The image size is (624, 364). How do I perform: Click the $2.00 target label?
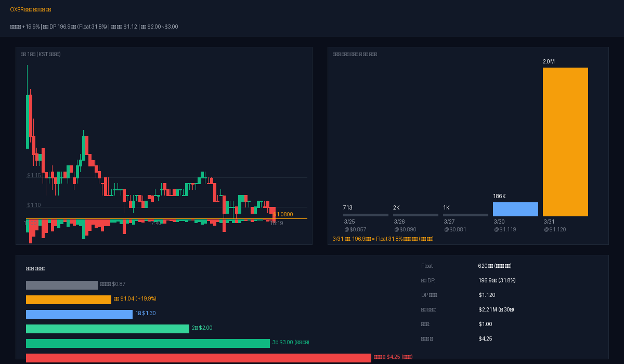tap(202, 328)
